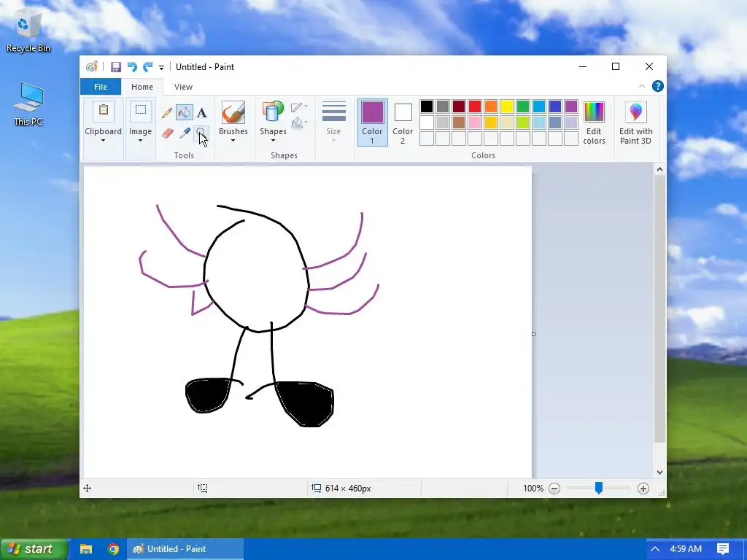Select the Eraser tool
Image resolution: width=747 pixels, height=560 pixels.
[x=167, y=133]
